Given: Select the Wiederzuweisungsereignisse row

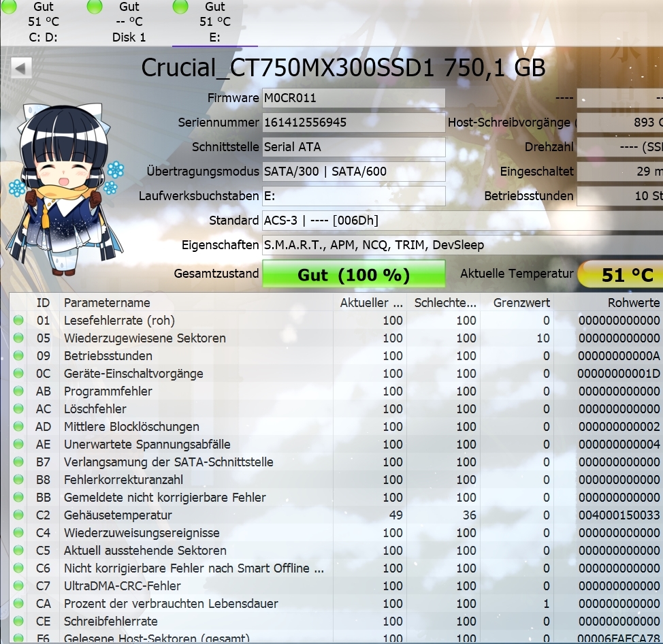Looking at the screenshot, I should point(336,533).
